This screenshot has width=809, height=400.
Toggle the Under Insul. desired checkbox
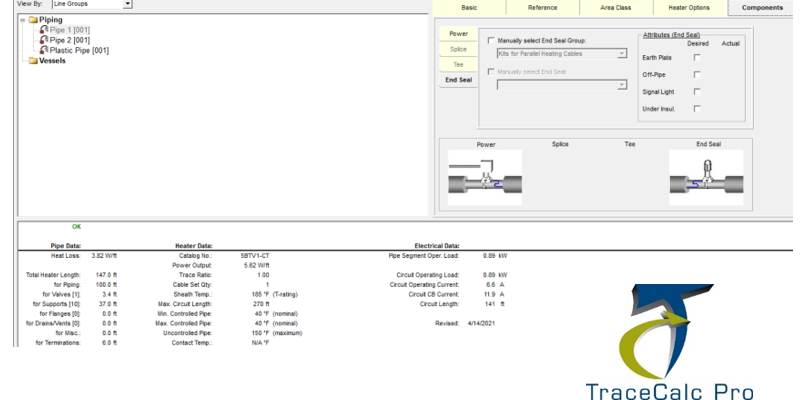pos(696,108)
